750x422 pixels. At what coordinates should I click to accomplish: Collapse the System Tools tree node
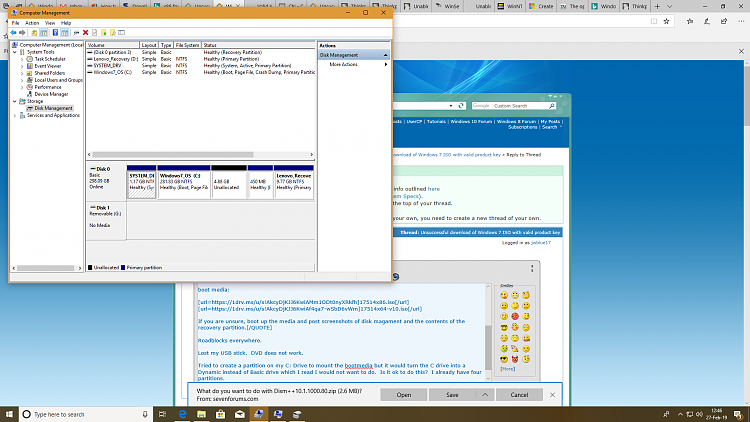15,52
